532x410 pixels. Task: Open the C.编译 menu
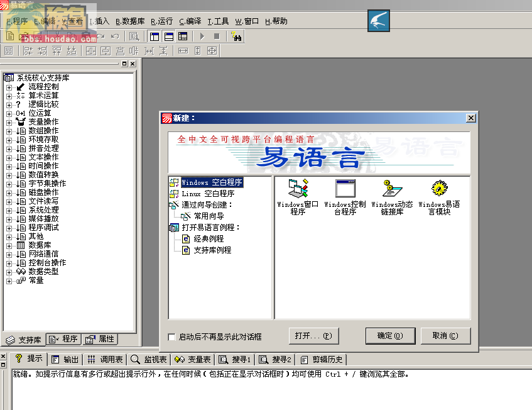coord(190,21)
